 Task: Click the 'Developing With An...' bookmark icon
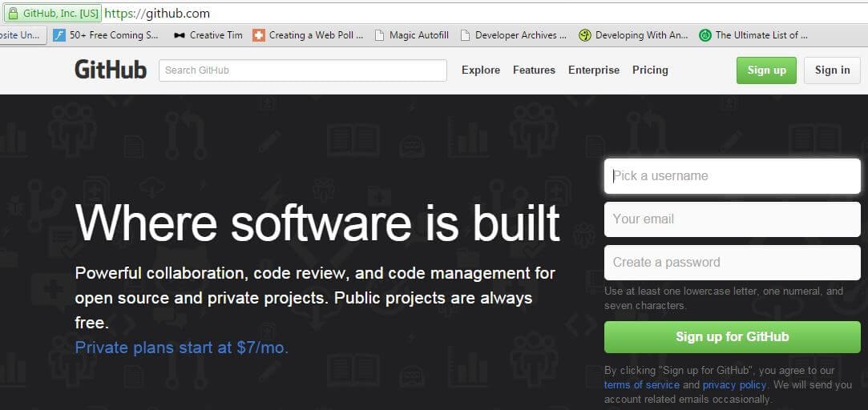click(584, 35)
